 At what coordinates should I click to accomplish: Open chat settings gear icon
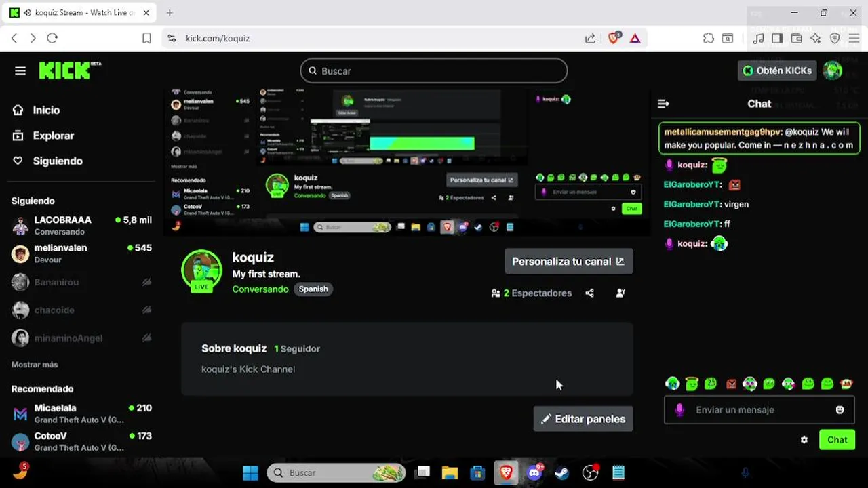coord(804,440)
